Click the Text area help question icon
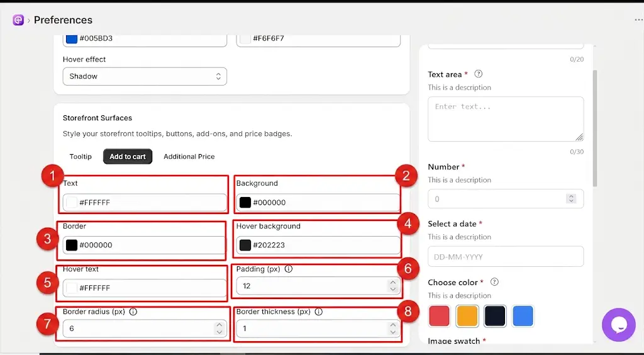The height and width of the screenshot is (355, 644). (x=478, y=74)
